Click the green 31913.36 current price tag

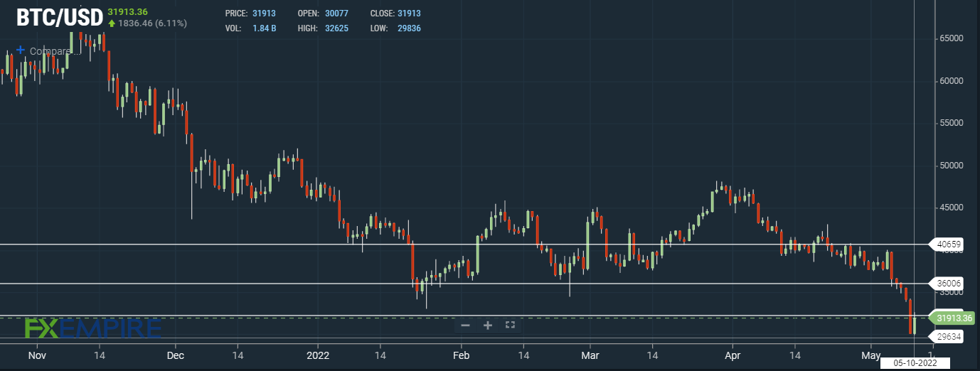click(x=954, y=318)
